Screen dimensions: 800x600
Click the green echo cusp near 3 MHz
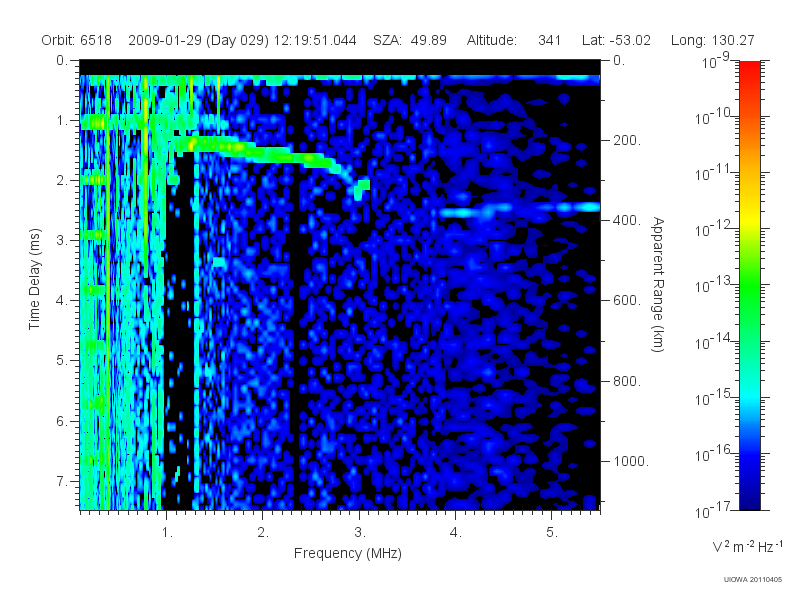tap(362, 189)
